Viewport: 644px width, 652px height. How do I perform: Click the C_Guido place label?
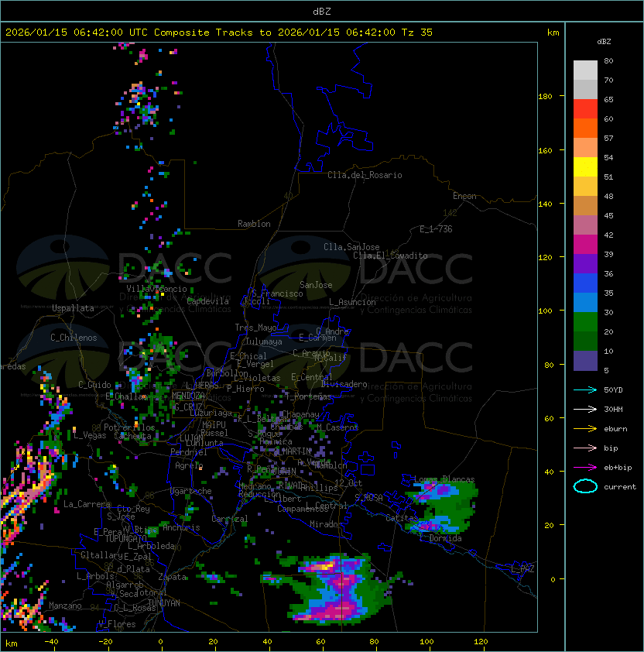pyautogui.click(x=94, y=385)
